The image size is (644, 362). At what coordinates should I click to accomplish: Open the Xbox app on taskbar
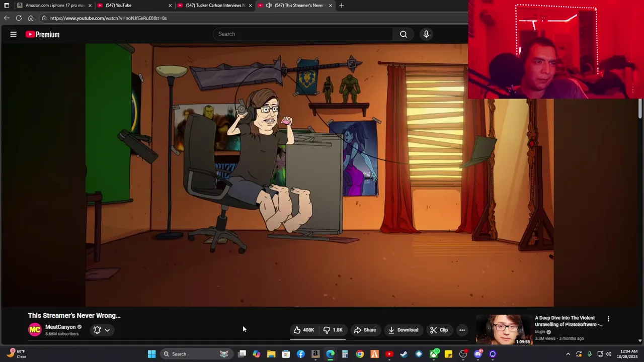[434, 354]
